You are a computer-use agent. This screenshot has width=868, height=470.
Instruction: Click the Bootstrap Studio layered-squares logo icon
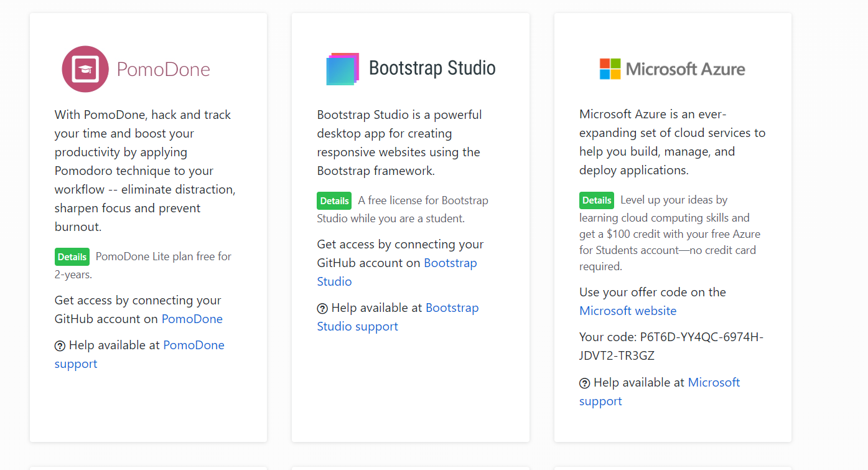point(342,69)
